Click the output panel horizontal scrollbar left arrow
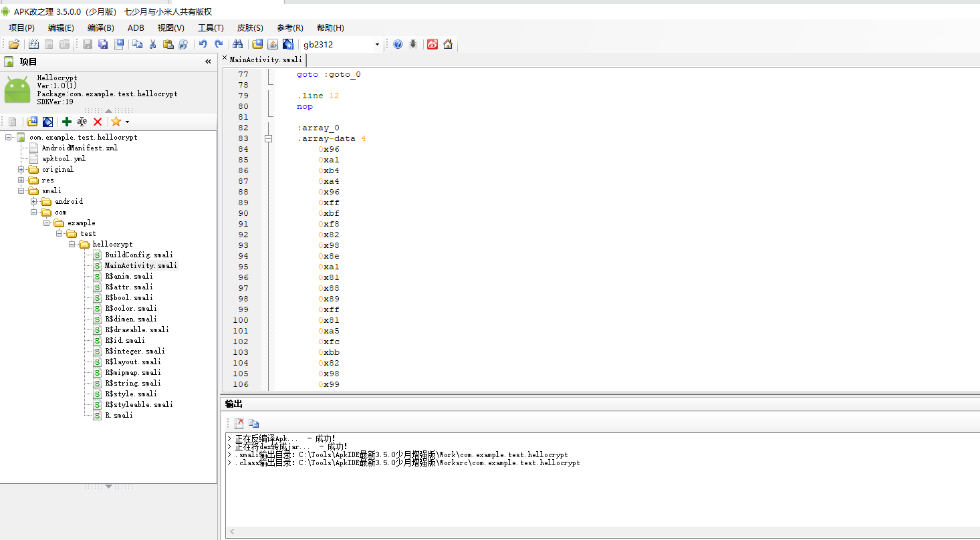The height and width of the screenshot is (540, 980). coord(231,533)
